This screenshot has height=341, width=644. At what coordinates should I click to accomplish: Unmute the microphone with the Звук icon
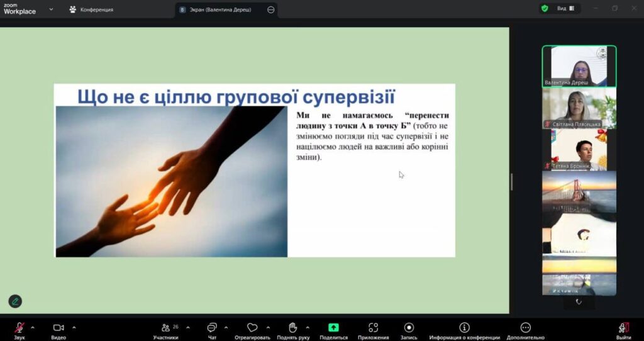[x=19, y=328]
